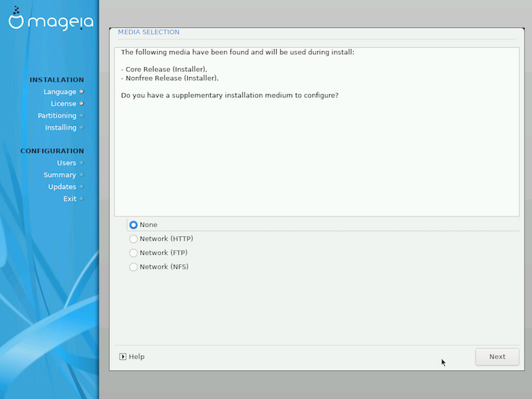The width and height of the screenshot is (532, 399).
Task: Click the bullet dot beside Updates
Action: (x=81, y=187)
